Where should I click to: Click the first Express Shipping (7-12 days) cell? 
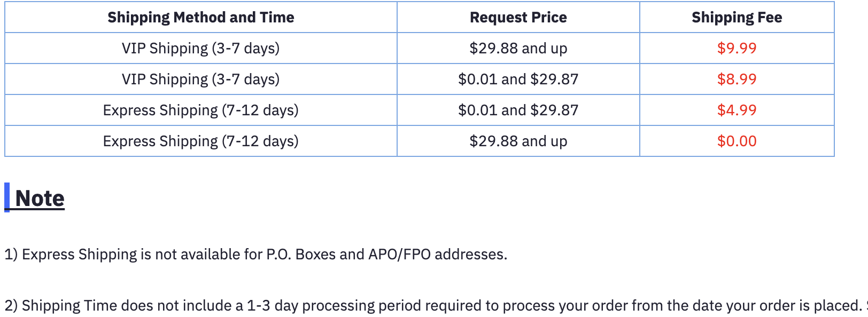pos(200,110)
